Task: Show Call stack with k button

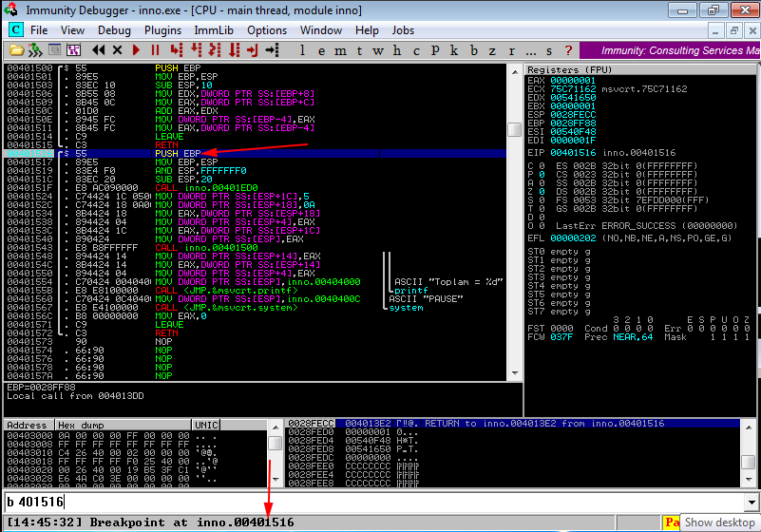Action: pos(454,50)
